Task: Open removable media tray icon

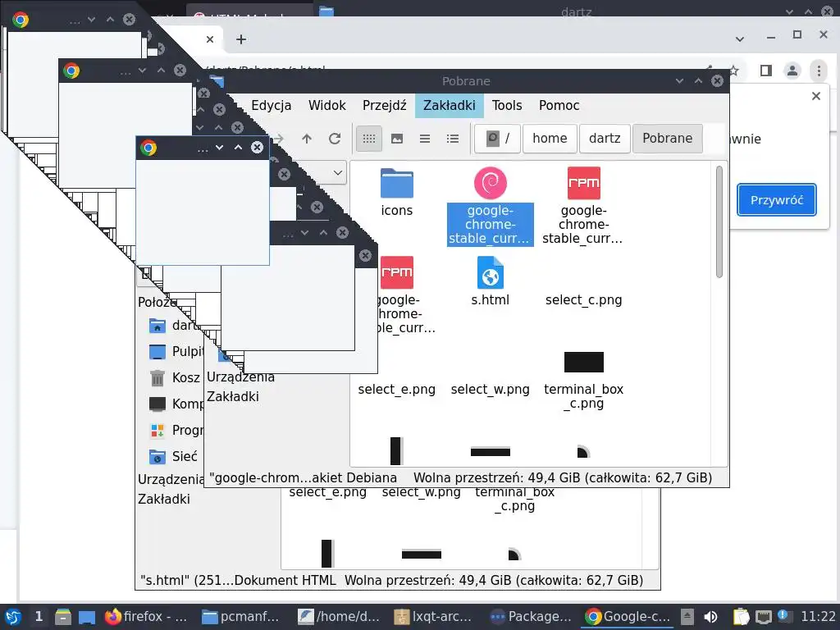Action: pyautogui.click(x=687, y=617)
